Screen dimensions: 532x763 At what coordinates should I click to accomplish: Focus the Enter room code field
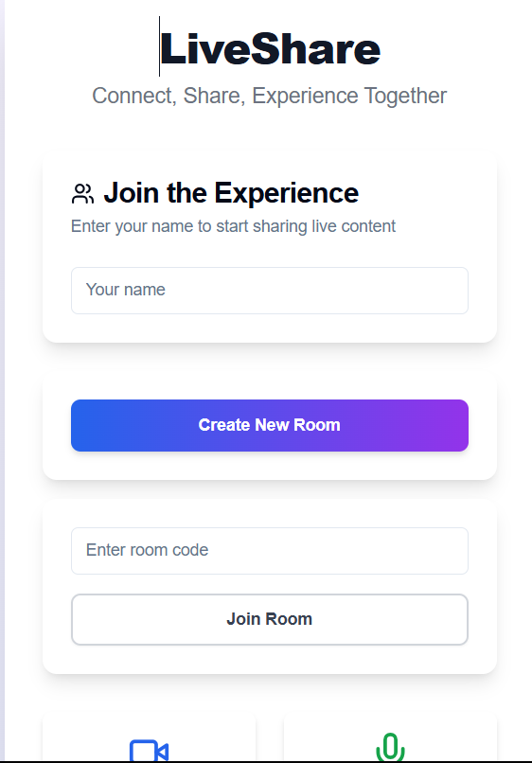tap(270, 551)
